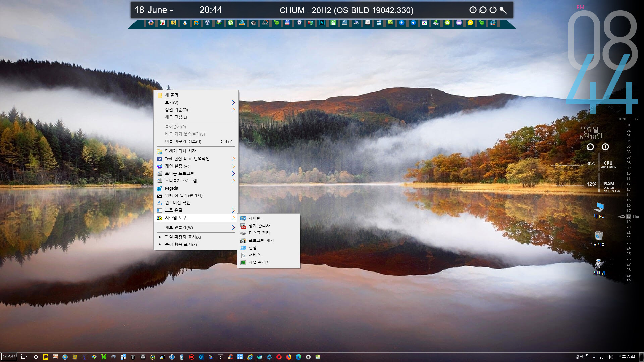Image resolution: width=644 pixels, height=362 pixels.
Task: Click the Windows four-square logo dock icon
Action: pyautogui.click(x=379, y=23)
